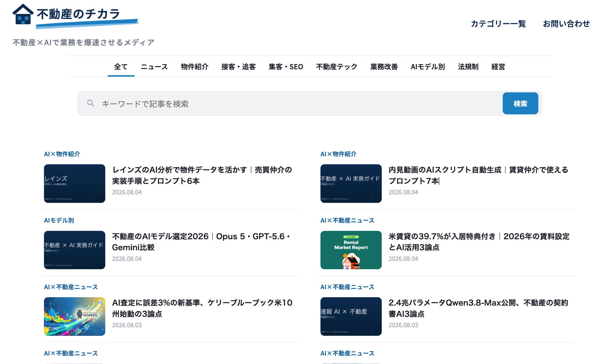Click the thumbnail beside AIモデル選定2026 article
Image resolution: width=614 pixels, height=364 pixels.
(x=75, y=250)
